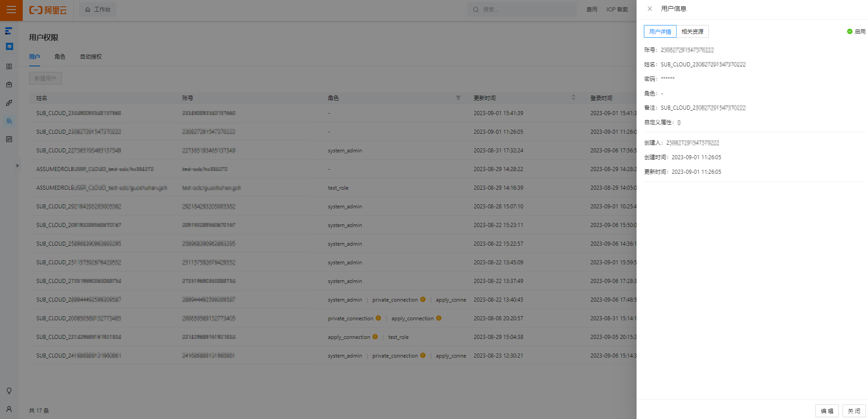
Task: Focus the 搜索 input field
Action: [x=522, y=10]
